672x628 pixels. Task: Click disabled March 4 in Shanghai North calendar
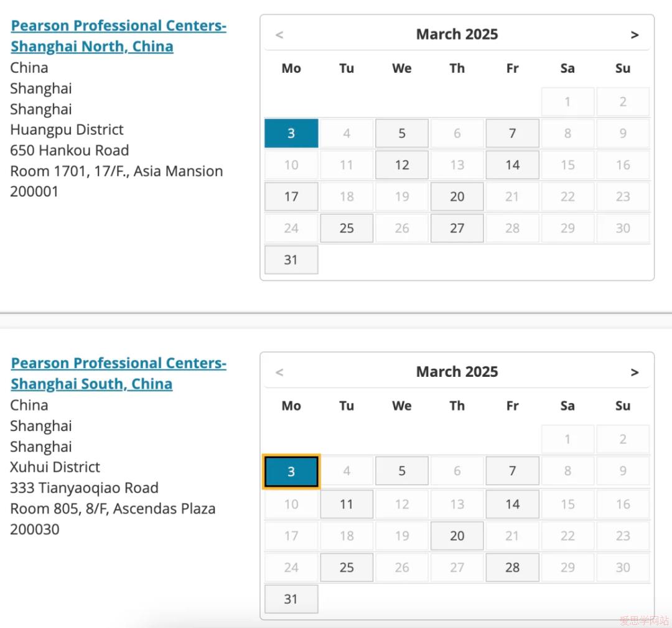tap(347, 133)
